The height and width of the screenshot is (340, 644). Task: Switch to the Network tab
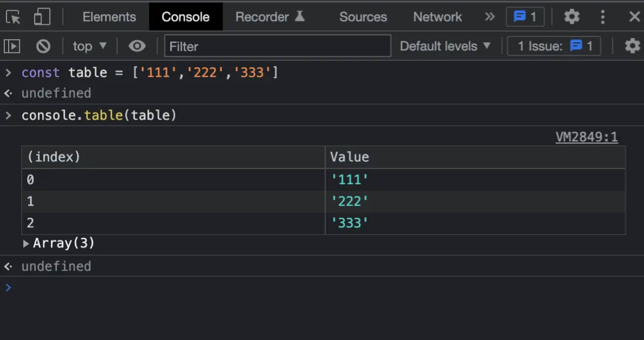(437, 17)
